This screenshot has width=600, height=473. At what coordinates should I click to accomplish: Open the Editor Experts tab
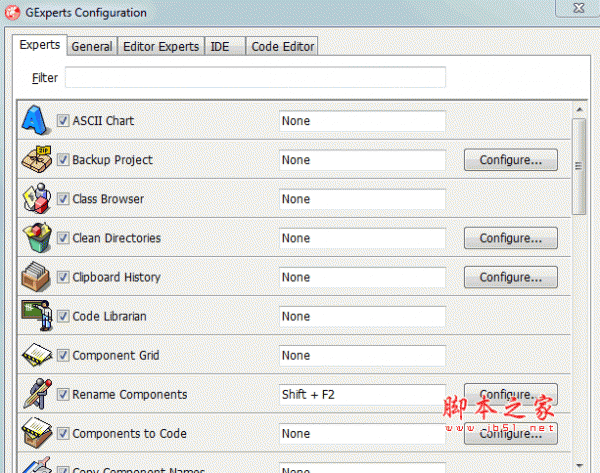[161, 47]
